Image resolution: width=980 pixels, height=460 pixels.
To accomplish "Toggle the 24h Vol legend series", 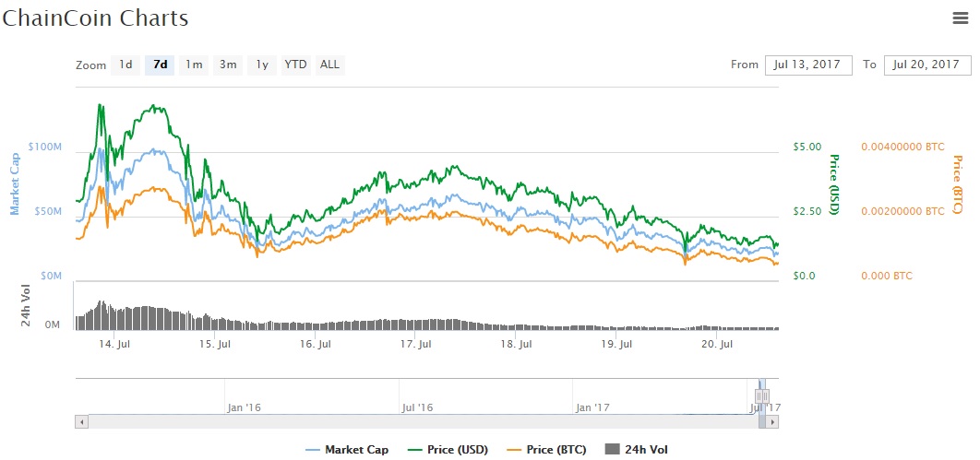I will point(637,449).
